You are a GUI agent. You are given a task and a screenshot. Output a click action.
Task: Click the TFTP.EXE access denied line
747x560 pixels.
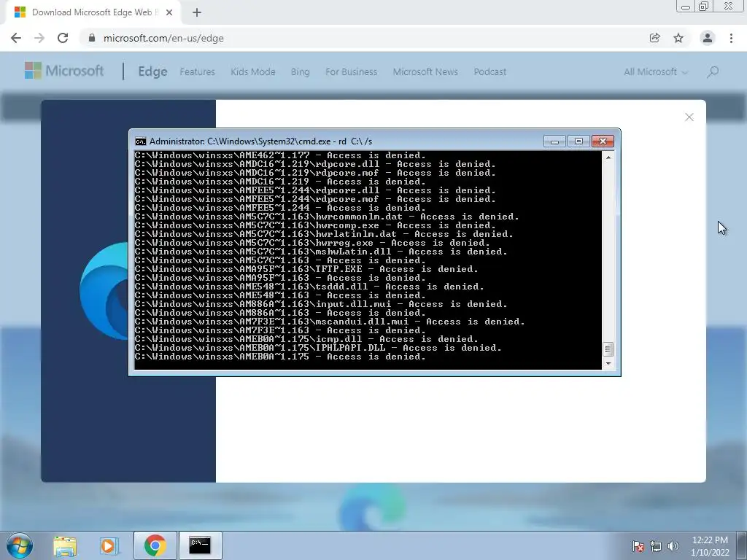coord(306,269)
